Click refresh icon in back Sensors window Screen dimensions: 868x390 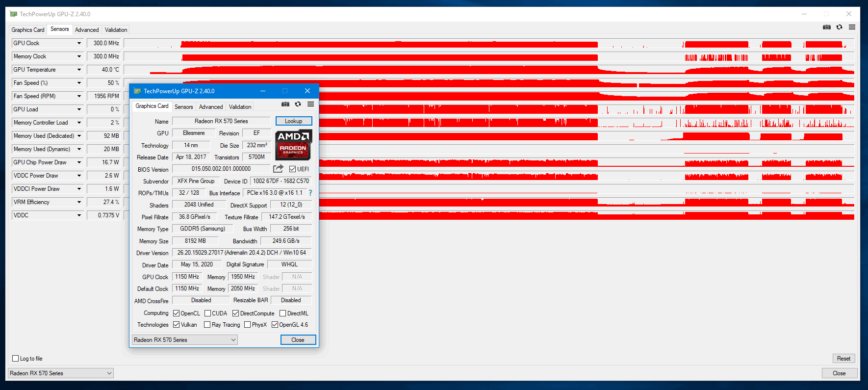(839, 27)
